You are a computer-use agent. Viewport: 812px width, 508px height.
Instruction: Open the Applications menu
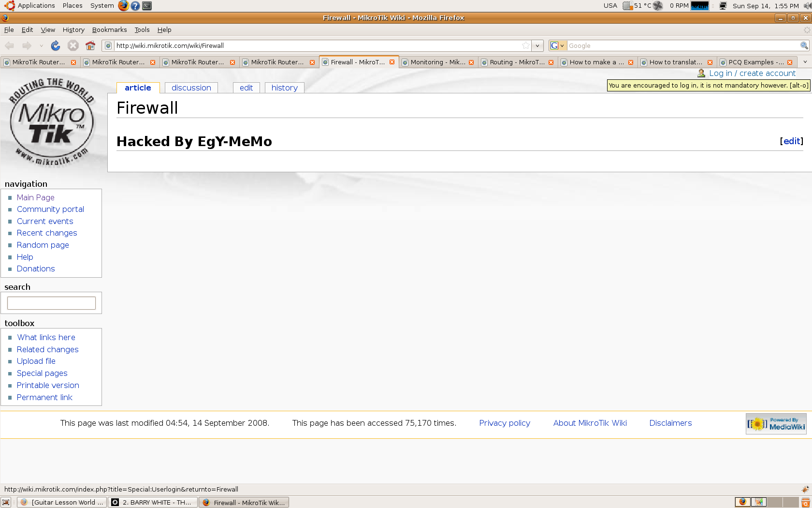pos(36,6)
